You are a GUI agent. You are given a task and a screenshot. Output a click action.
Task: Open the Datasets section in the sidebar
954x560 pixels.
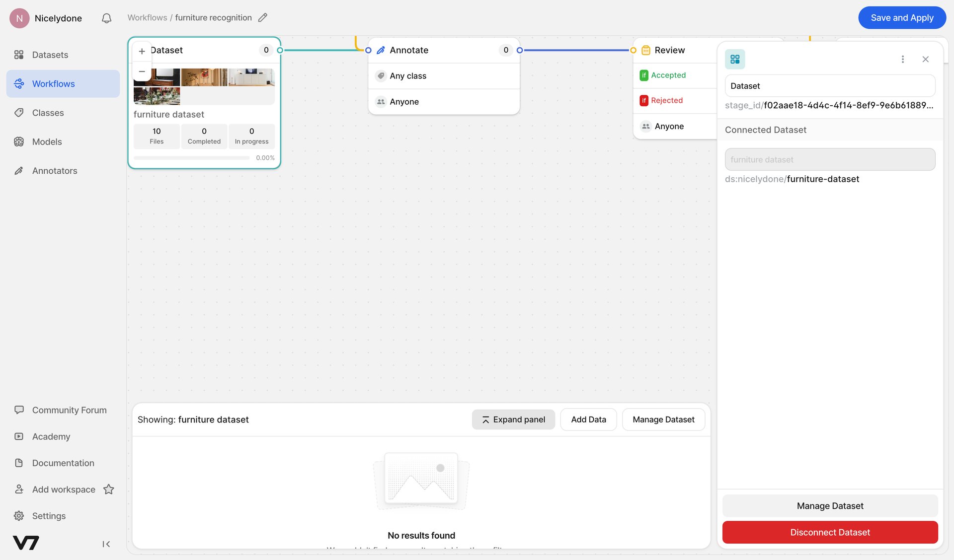(x=50, y=55)
